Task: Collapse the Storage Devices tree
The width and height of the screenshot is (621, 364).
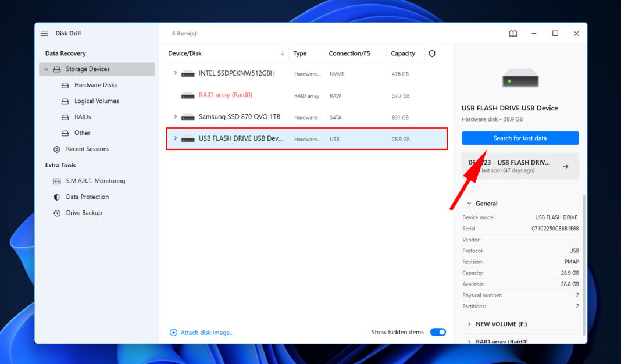Action: (47, 69)
